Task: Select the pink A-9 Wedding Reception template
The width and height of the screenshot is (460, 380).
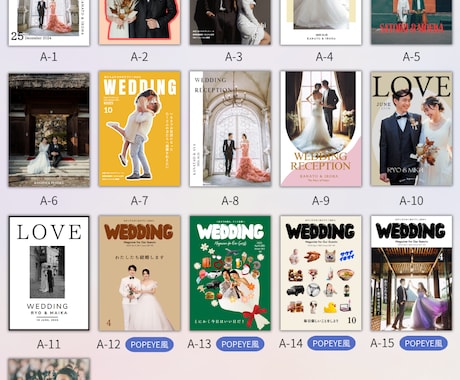Action: point(321,129)
